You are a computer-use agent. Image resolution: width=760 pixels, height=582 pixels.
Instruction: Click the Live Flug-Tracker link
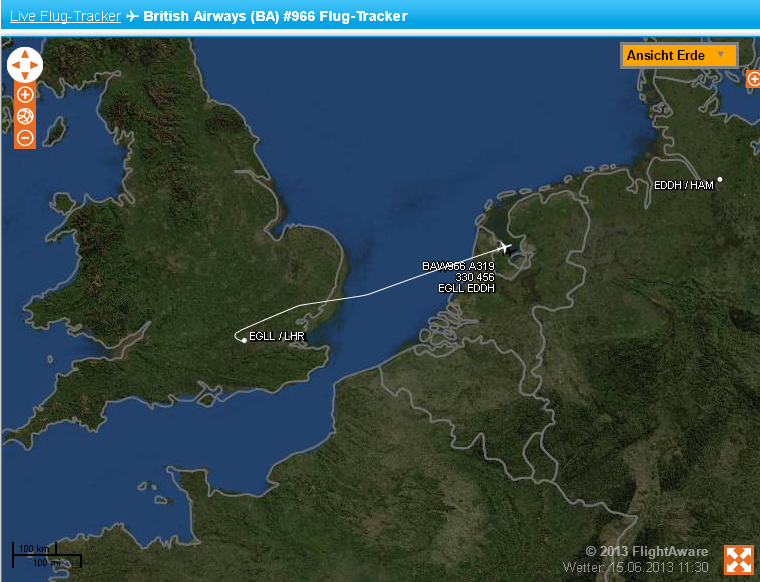tap(65, 16)
